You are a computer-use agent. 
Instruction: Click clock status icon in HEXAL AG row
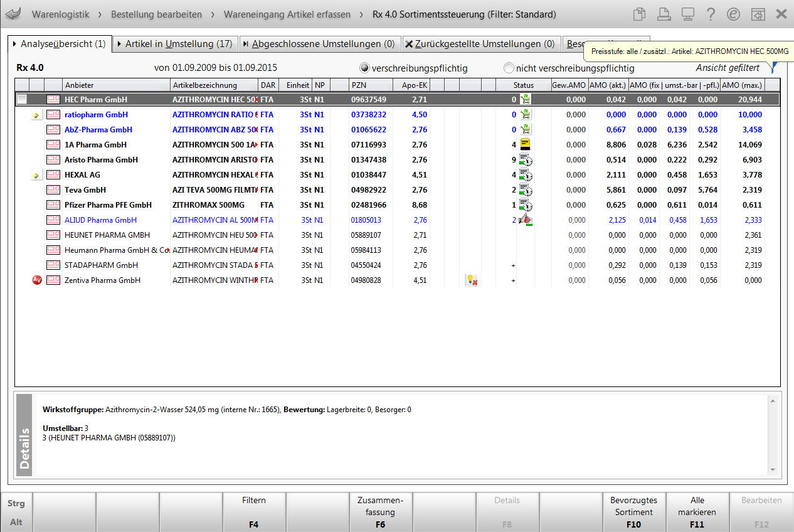point(526,174)
